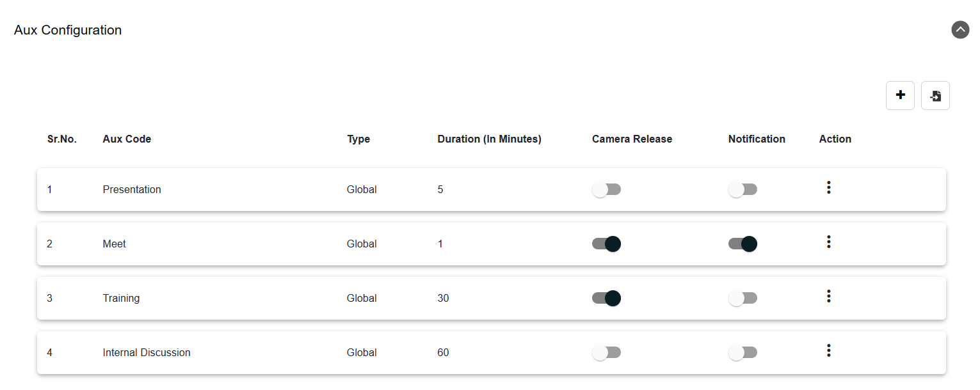Screen dimensions: 980x390
Task: Click serial number 1 in Presentation row
Action: click(x=49, y=189)
